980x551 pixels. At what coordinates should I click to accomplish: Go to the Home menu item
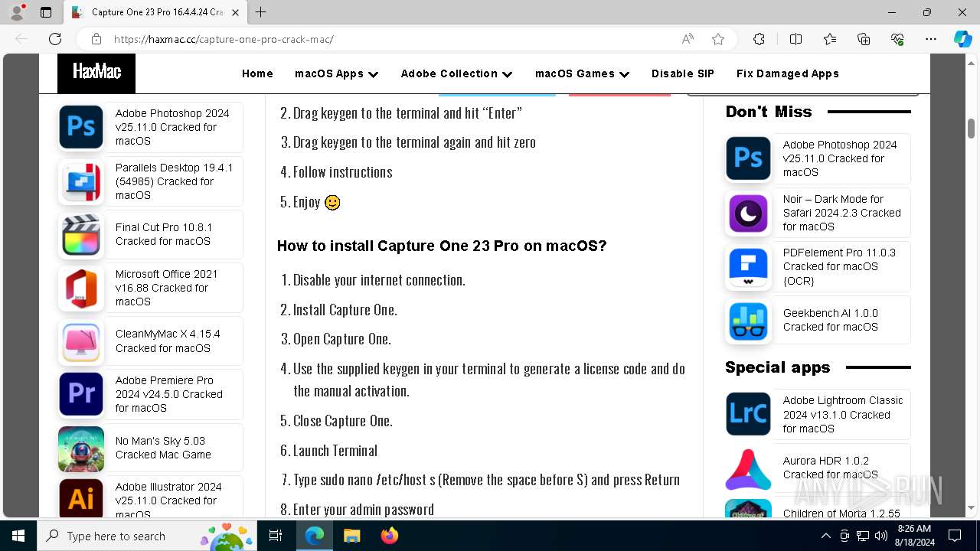pyautogui.click(x=257, y=73)
